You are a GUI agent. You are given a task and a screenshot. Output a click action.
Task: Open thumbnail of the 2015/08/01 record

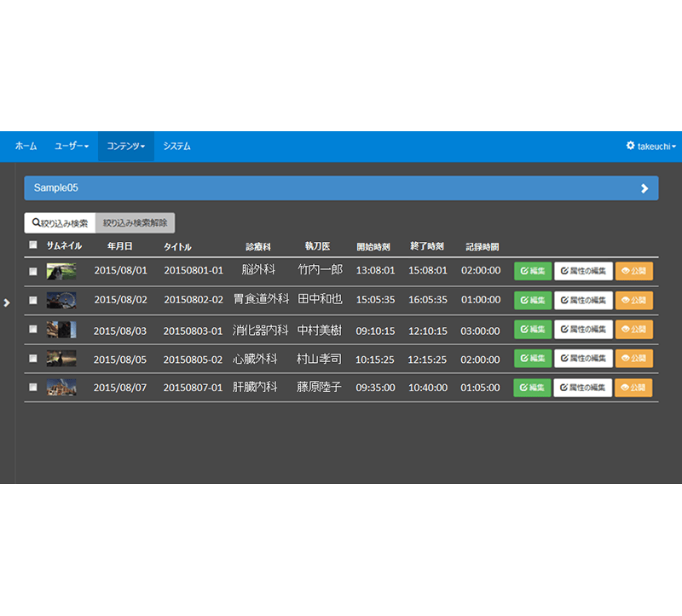pos(61,271)
